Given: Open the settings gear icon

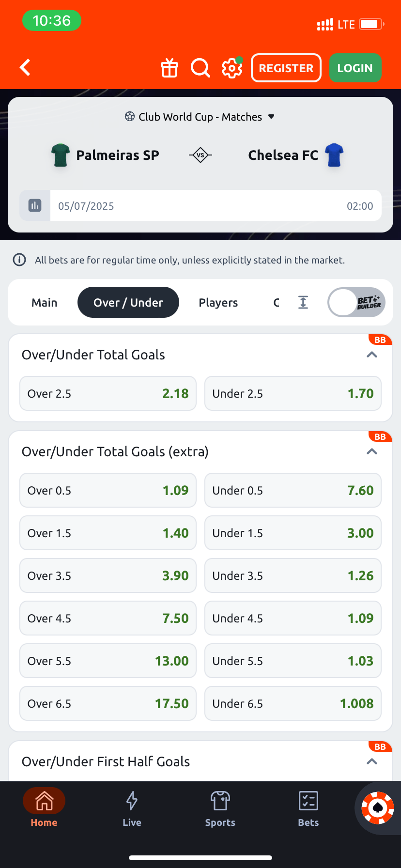Looking at the screenshot, I should 232,68.
